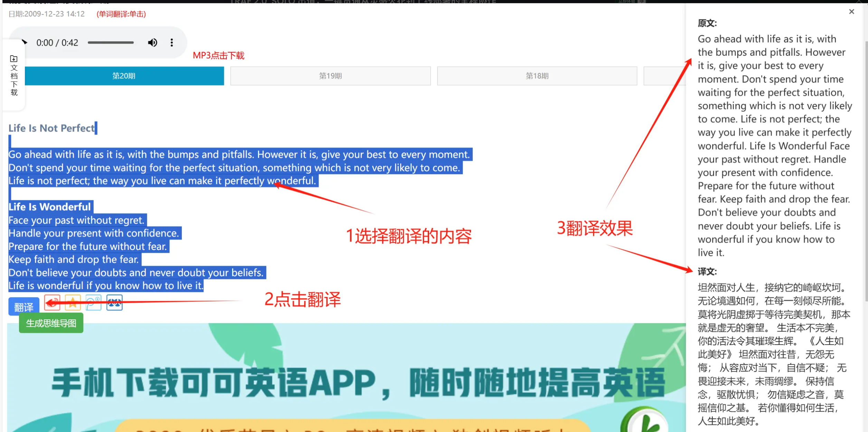Click the audio progress slider
The image size is (868, 432).
click(x=111, y=42)
